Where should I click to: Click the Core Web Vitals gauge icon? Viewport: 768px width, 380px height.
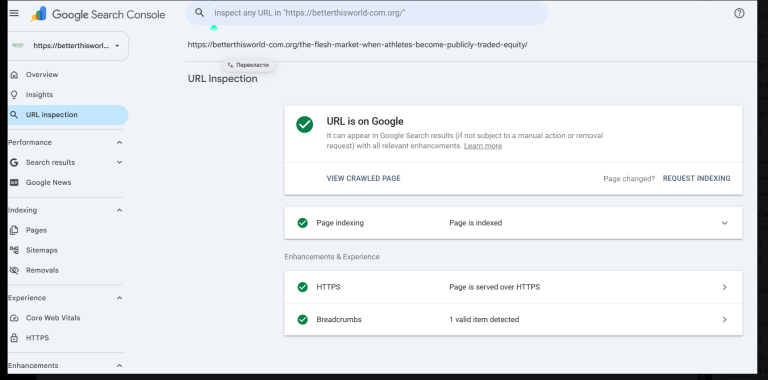[14, 318]
